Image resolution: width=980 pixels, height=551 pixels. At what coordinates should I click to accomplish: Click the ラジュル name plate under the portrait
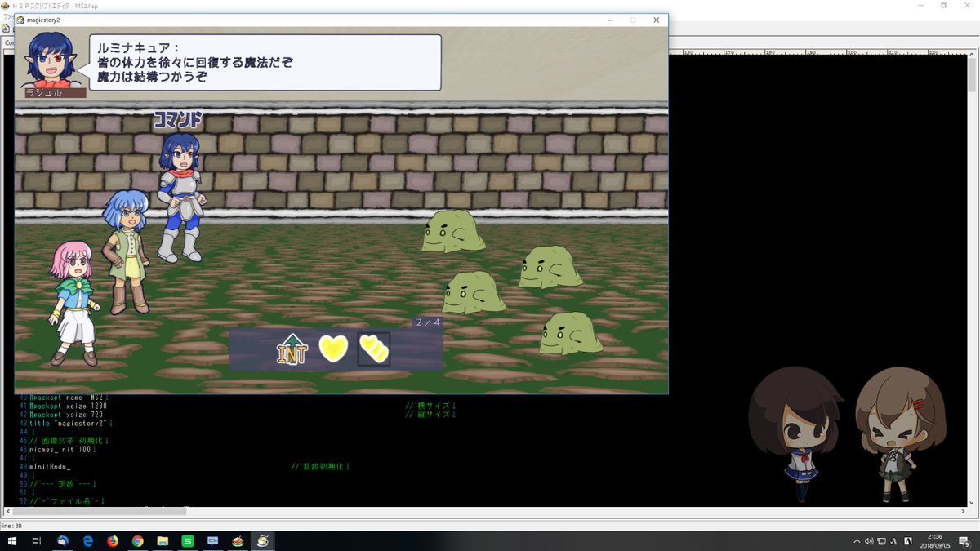(54, 93)
